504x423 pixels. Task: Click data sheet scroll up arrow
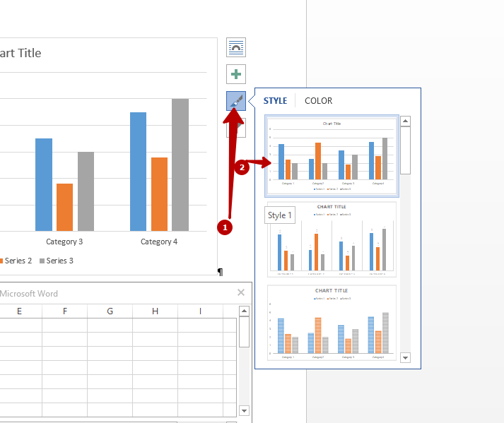[245, 311]
